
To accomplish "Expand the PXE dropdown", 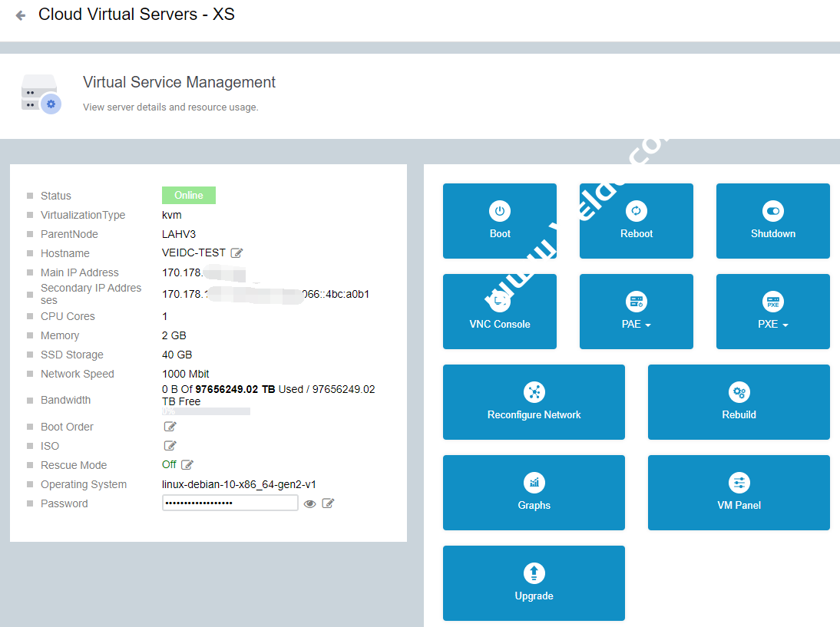I will (x=772, y=312).
